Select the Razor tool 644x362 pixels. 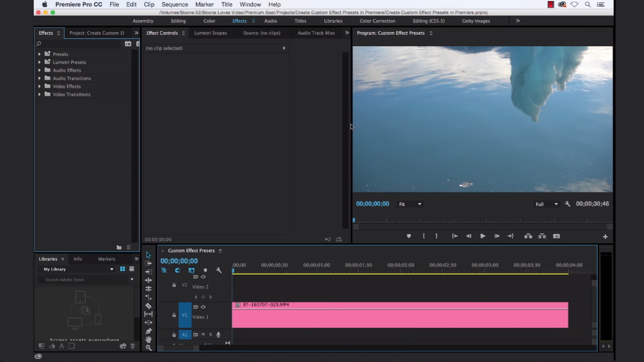[148, 306]
